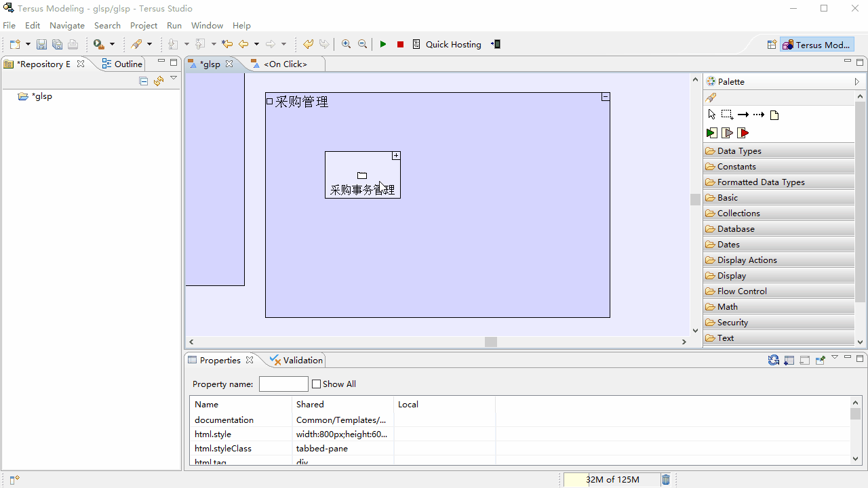Open Repository Explorer view menu
868x488 pixels.
pos(174,79)
